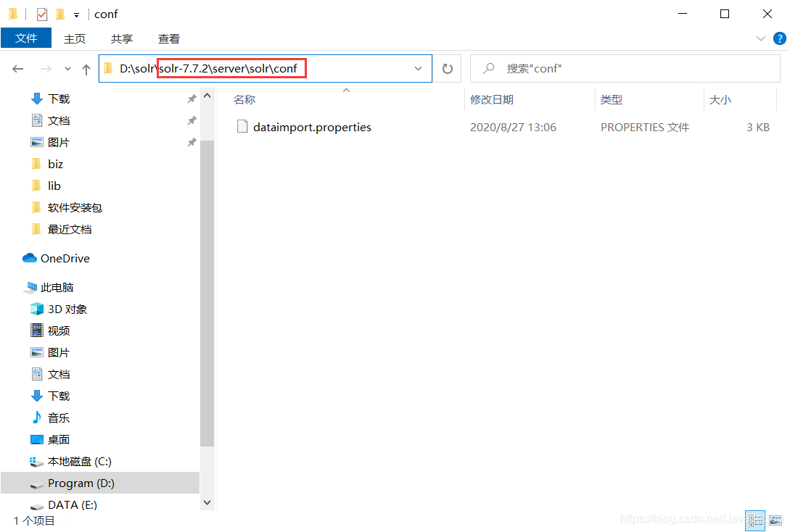
Task: Switch to large icons view layout
Action: click(x=775, y=521)
